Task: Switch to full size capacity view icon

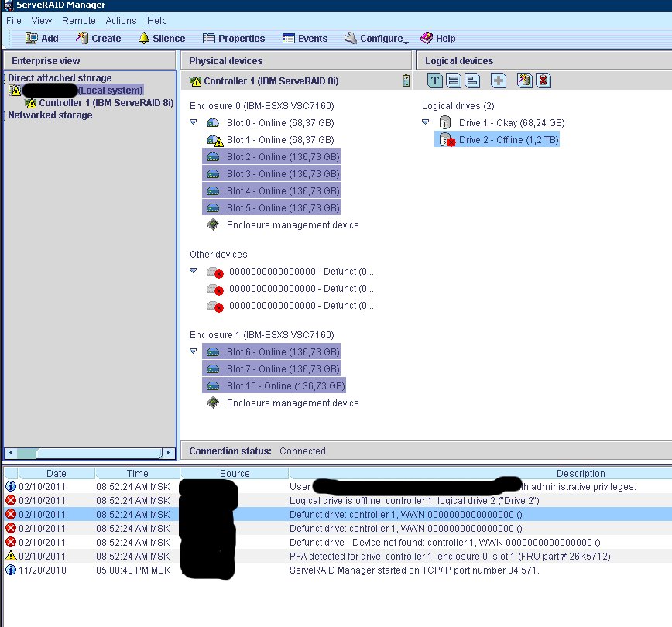Action: coord(454,81)
